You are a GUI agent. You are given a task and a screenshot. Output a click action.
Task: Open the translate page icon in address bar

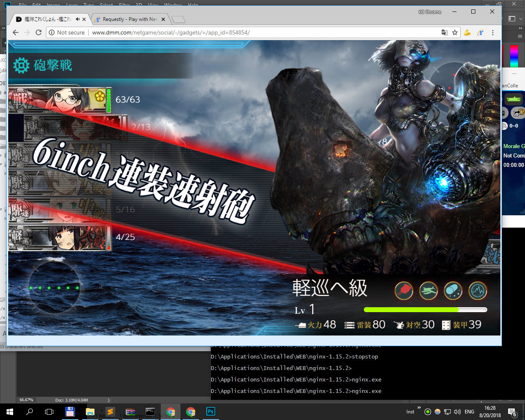coord(444,32)
